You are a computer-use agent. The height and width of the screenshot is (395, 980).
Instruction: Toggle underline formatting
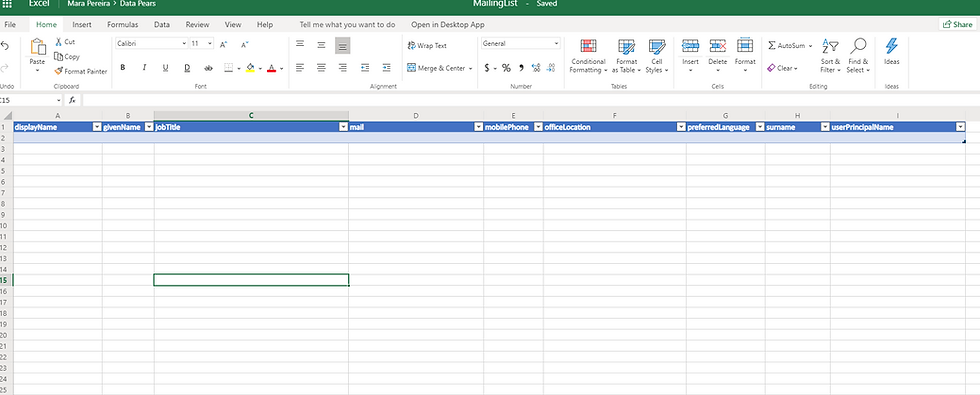click(166, 68)
